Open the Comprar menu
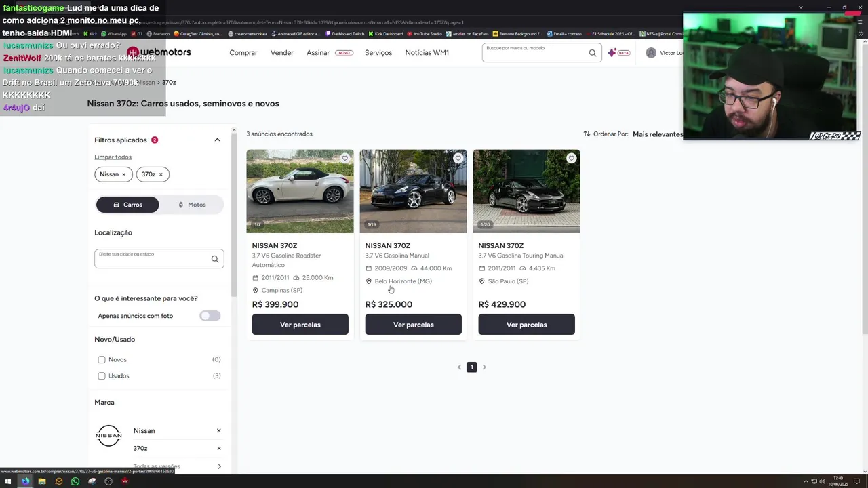 pyautogui.click(x=243, y=53)
